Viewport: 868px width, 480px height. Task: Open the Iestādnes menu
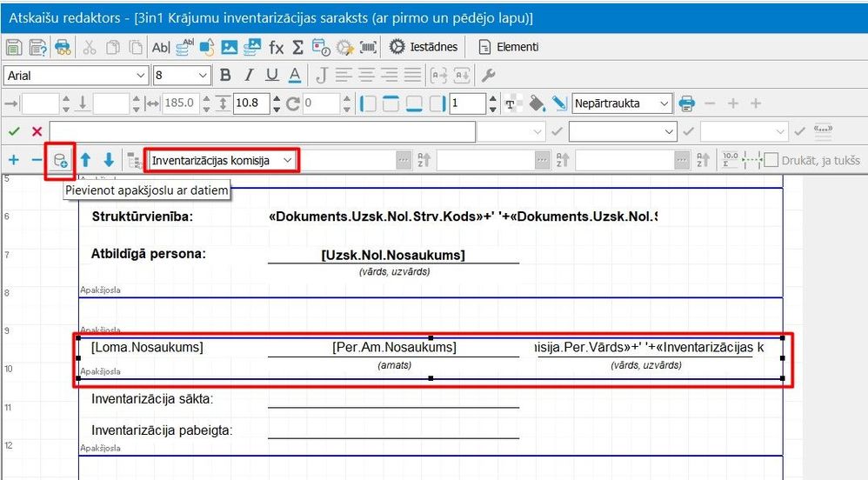coord(424,47)
